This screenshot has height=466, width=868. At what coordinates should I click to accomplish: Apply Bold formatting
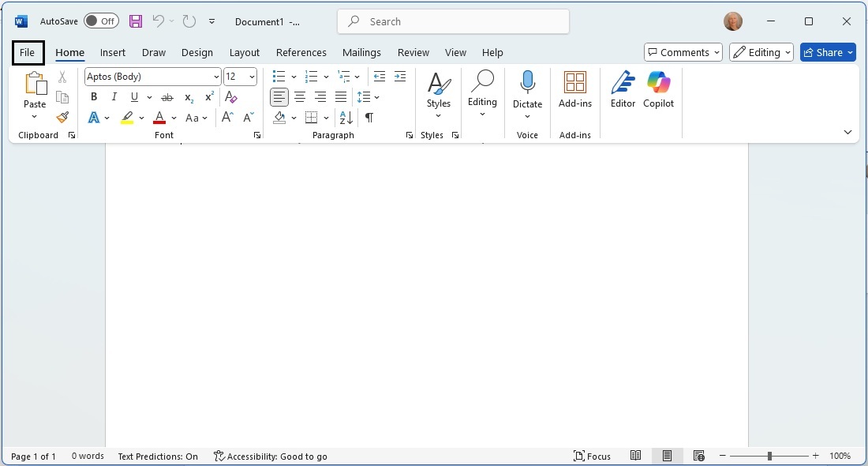94,97
